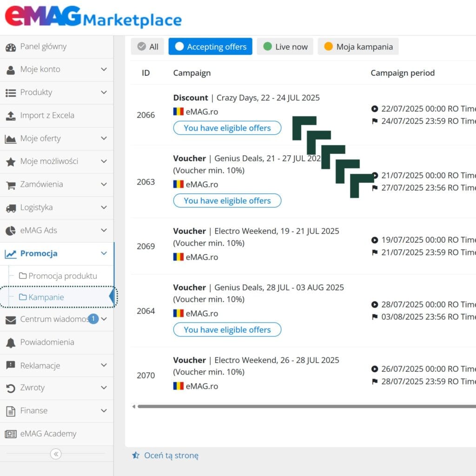The height and width of the screenshot is (476, 476).
Task: Click the Romanian flag in campaign 2069 row
Action: click(x=178, y=257)
